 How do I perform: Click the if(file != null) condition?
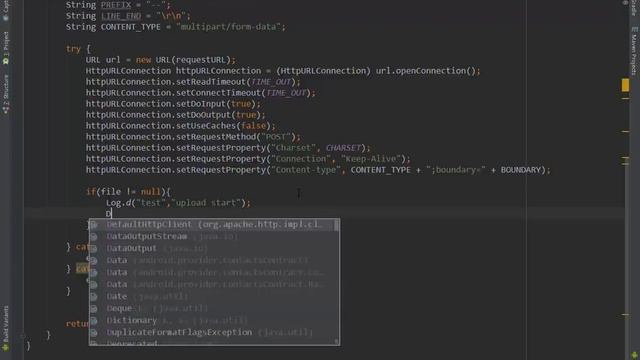click(x=128, y=192)
